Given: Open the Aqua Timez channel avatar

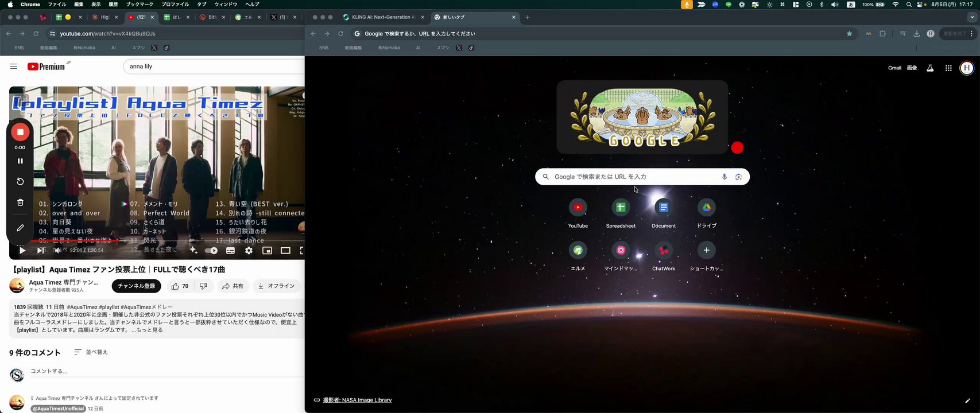Looking at the screenshot, I should tap(17, 286).
